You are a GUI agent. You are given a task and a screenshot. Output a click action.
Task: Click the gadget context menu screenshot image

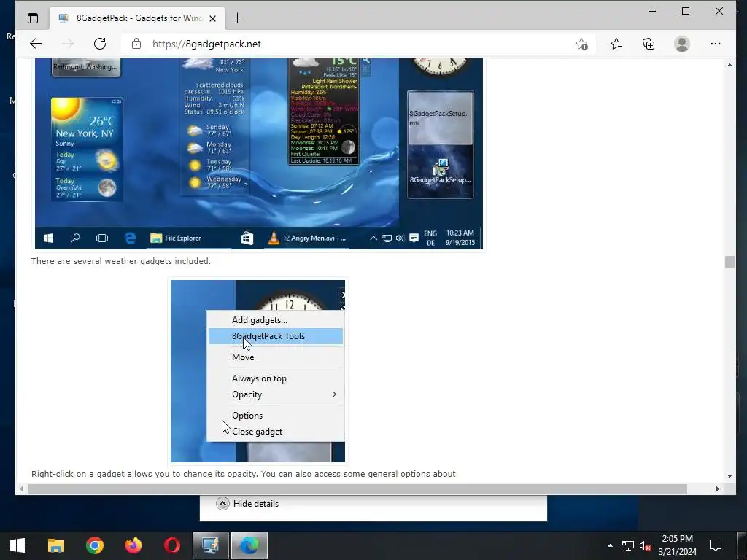click(x=258, y=371)
